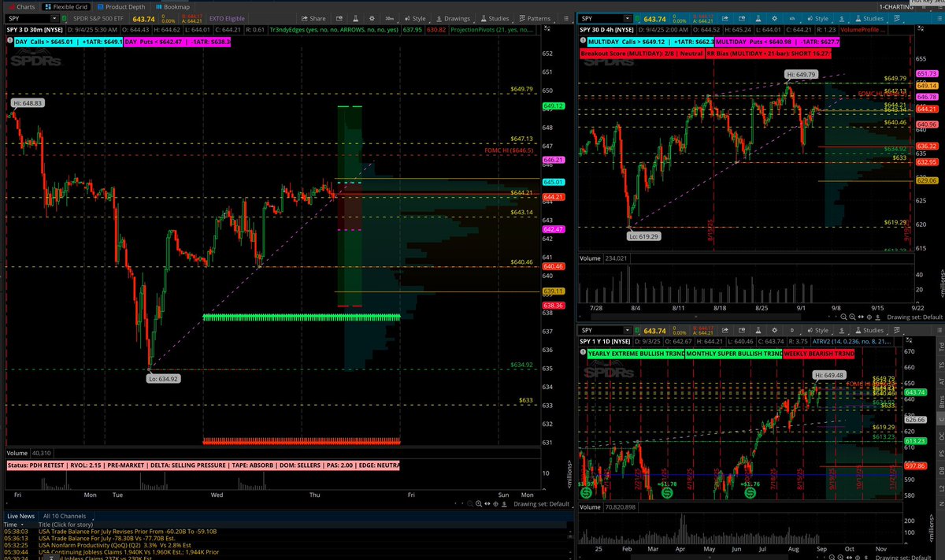This screenshot has height=560, width=945.
Task: Open the Style menu on the daily chart
Action: tap(818, 330)
